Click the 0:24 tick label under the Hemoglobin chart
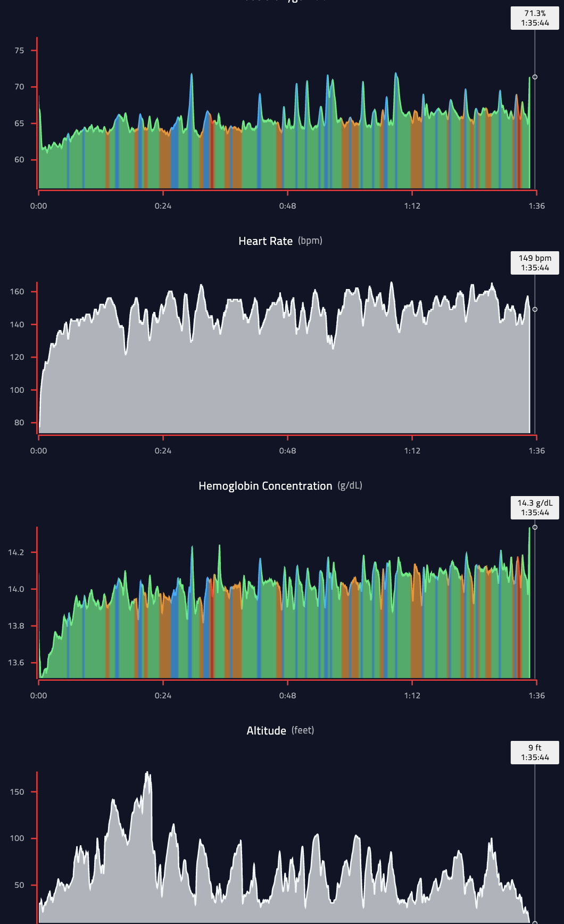The height and width of the screenshot is (924, 564). [163, 696]
